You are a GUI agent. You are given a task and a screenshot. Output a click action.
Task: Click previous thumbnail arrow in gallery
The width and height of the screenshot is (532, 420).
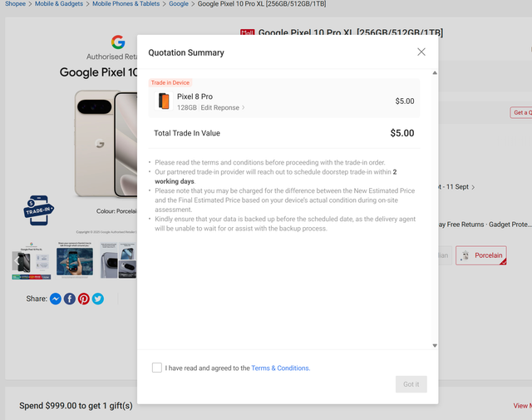tap(17, 261)
